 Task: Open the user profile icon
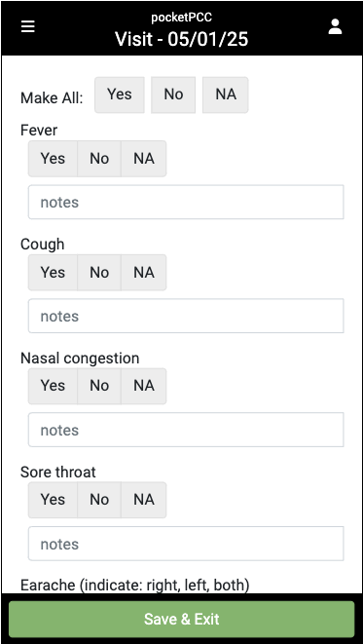tap(335, 26)
